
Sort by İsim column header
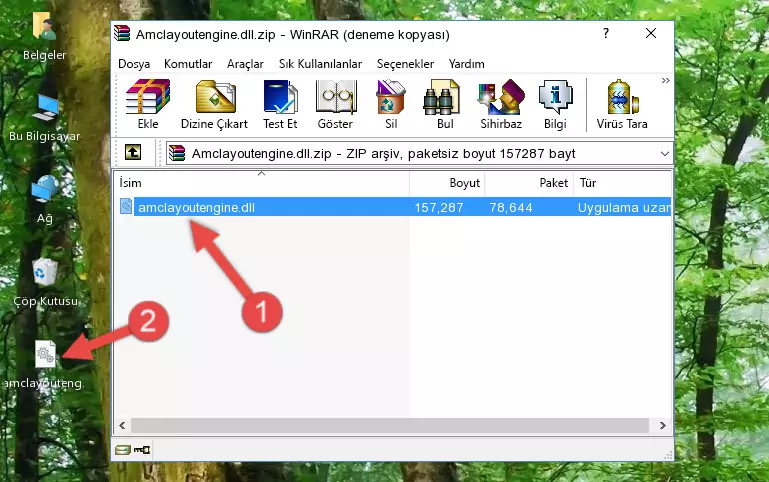tap(262, 183)
